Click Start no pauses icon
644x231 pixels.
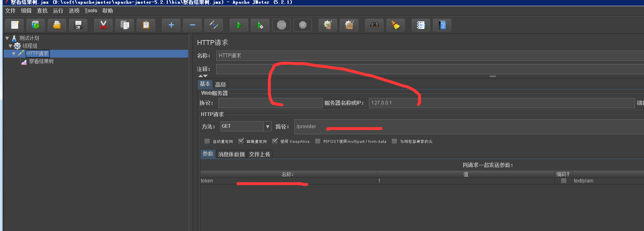[260, 25]
